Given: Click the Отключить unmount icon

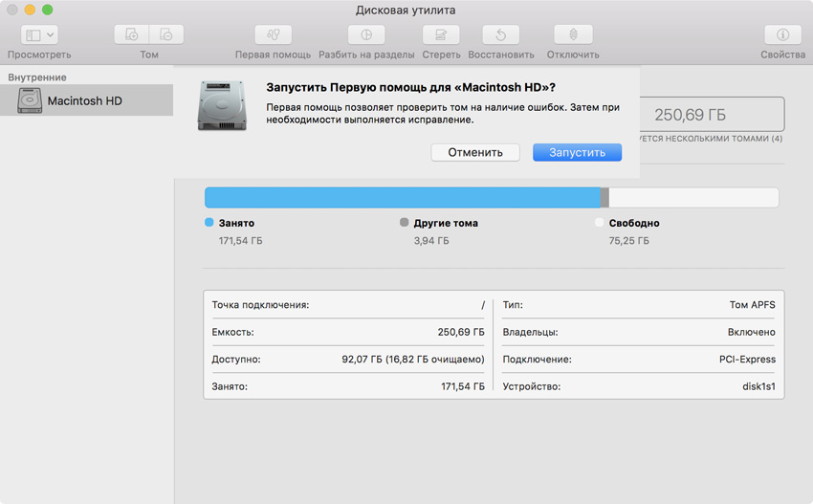Looking at the screenshot, I should (573, 35).
